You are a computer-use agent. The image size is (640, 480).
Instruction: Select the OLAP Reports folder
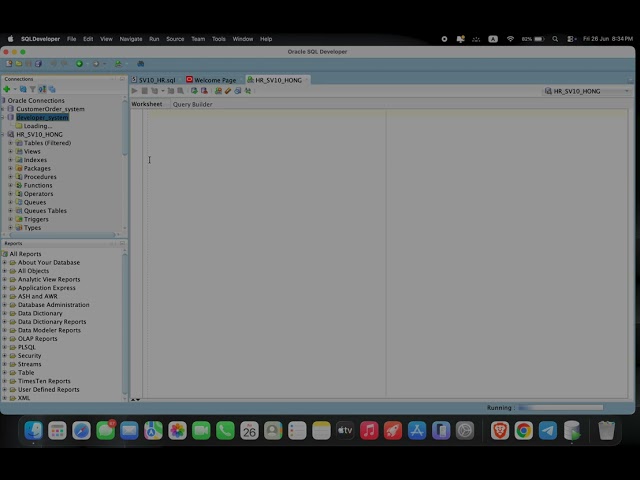tap(38, 339)
